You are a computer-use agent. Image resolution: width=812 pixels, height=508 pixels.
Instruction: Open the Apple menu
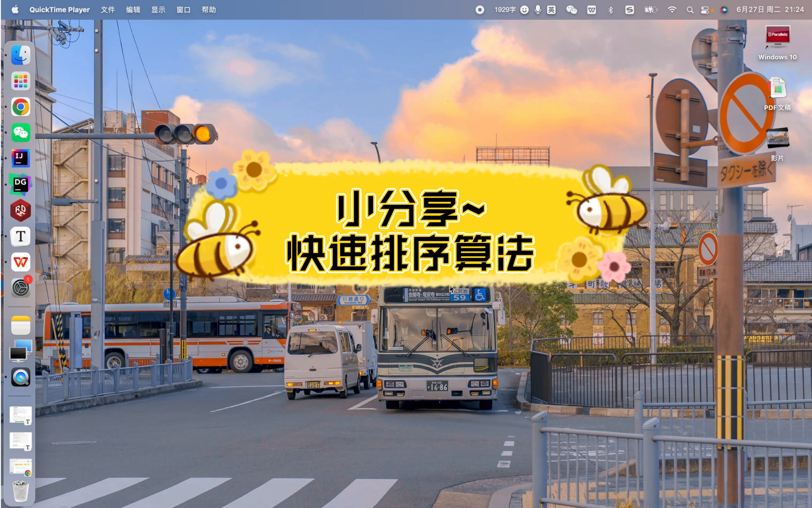tap(15, 10)
